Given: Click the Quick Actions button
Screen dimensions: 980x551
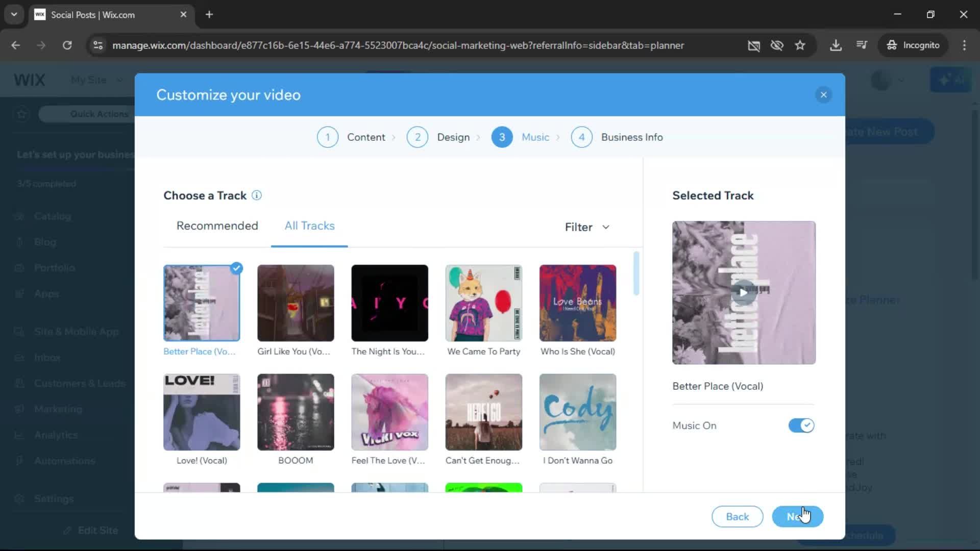Looking at the screenshot, I should [87, 114].
